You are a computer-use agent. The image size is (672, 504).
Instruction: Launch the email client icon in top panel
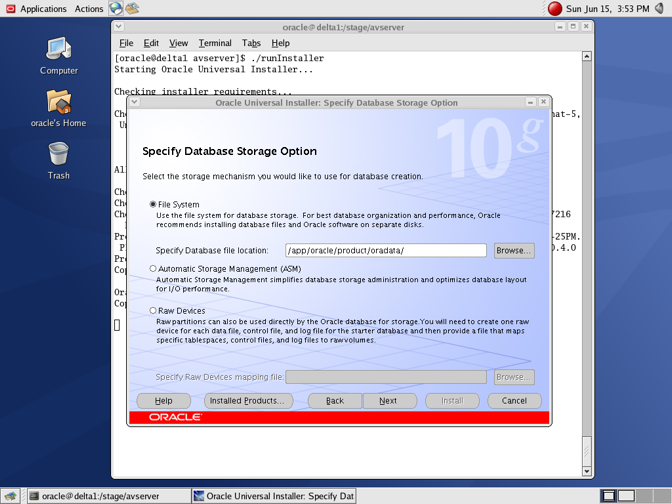click(x=132, y=8)
